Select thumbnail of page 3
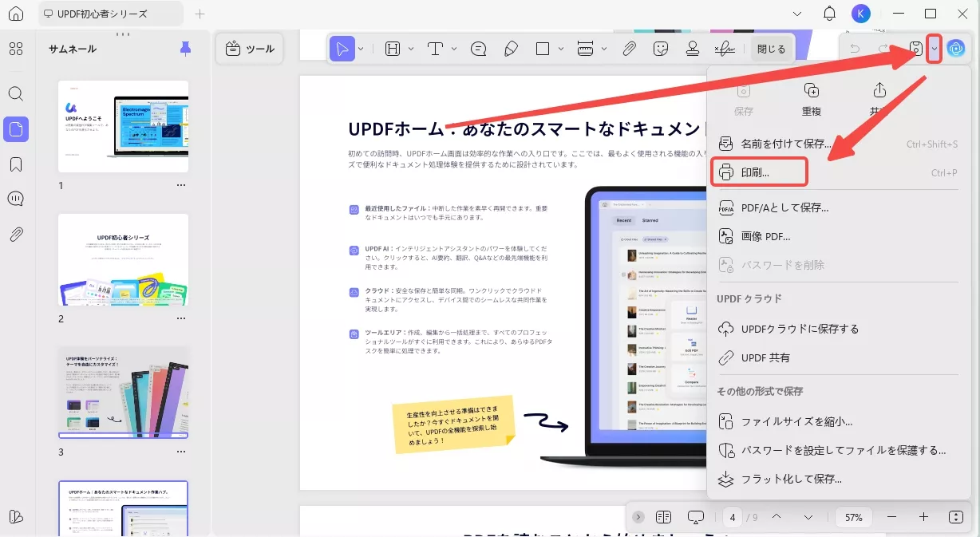980x537 pixels. pyautogui.click(x=124, y=392)
